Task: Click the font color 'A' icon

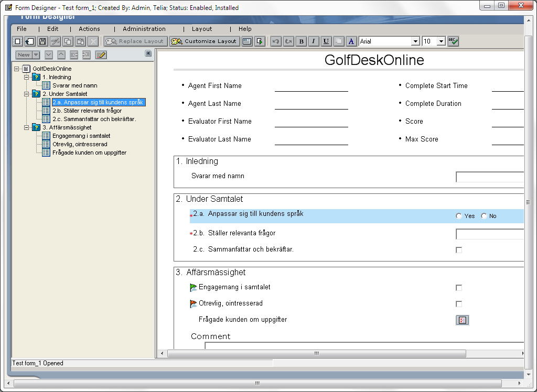Action: pyautogui.click(x=351, y=41)
